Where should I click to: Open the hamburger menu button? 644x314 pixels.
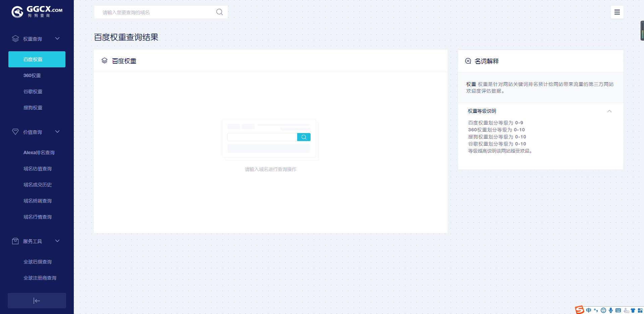(617, 12)
